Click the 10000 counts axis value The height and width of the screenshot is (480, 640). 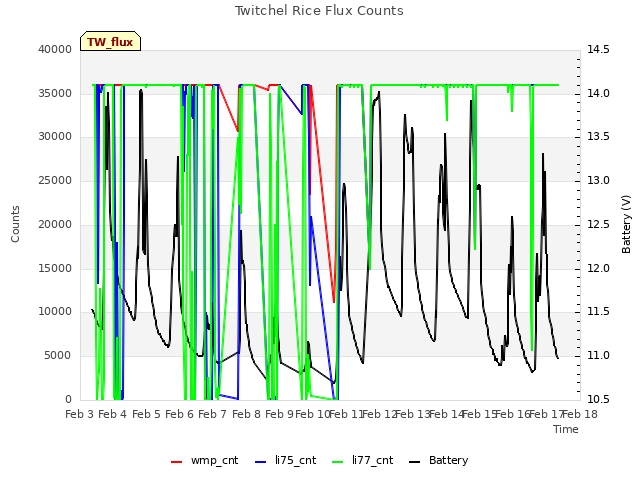[x=55, y=312]
